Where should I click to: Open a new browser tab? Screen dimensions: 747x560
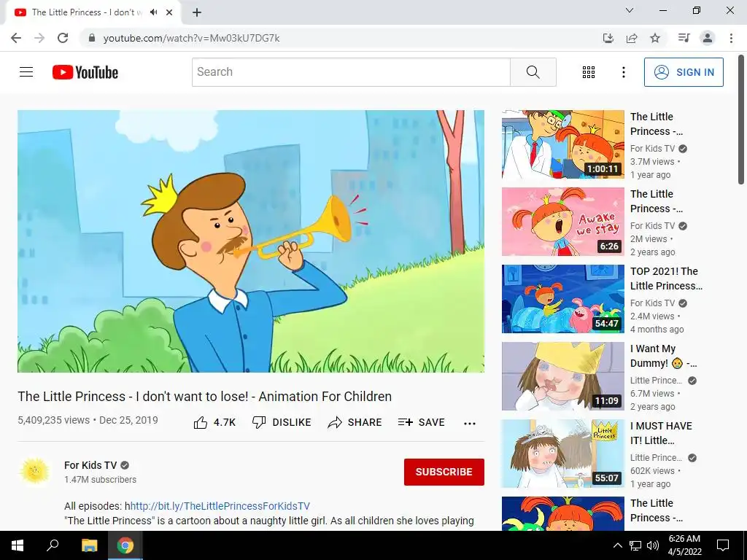tap(197, 12)
